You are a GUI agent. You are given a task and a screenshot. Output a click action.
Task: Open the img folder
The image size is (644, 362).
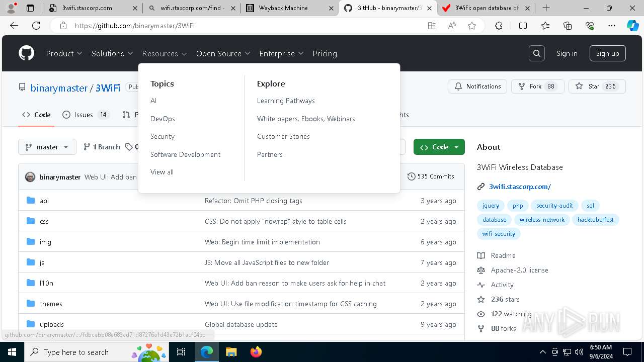tap(45, 242)
